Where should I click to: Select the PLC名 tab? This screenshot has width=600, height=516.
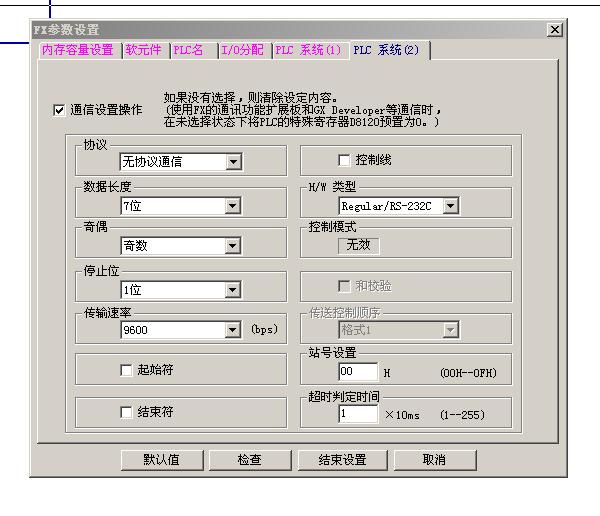click(190, 50)
